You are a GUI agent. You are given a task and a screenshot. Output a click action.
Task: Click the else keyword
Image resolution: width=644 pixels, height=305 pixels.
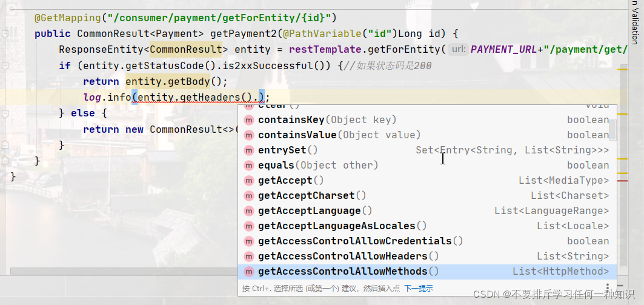(x=82, y=113)
